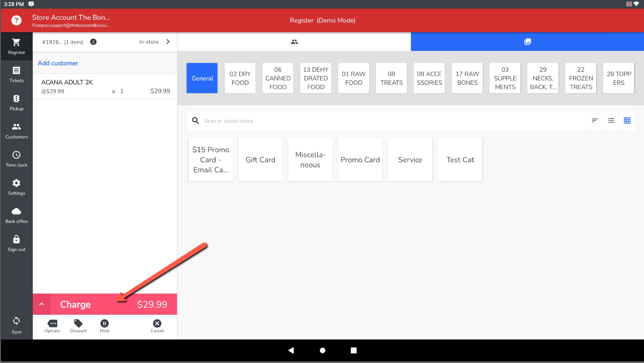Open the Tickets section in sidebar
644x363 pixels.
(x=16, y=74)
